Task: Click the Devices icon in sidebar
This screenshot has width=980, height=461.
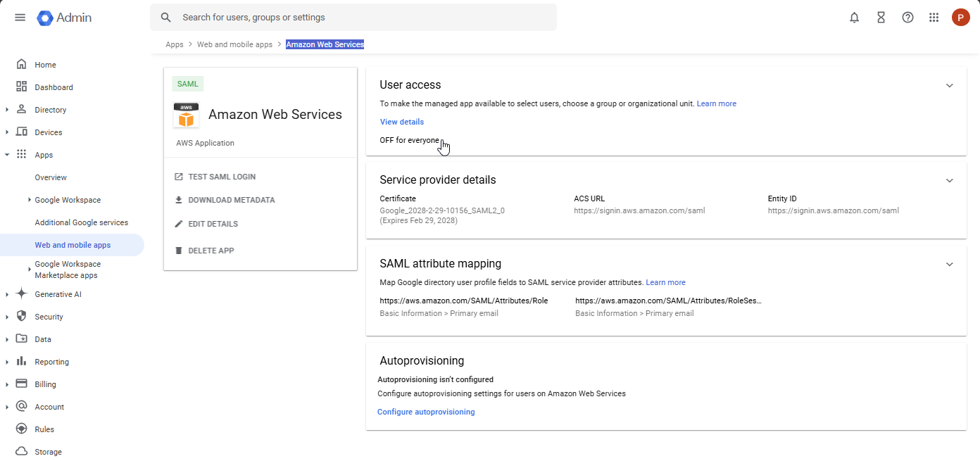Action: pos(21,132)
